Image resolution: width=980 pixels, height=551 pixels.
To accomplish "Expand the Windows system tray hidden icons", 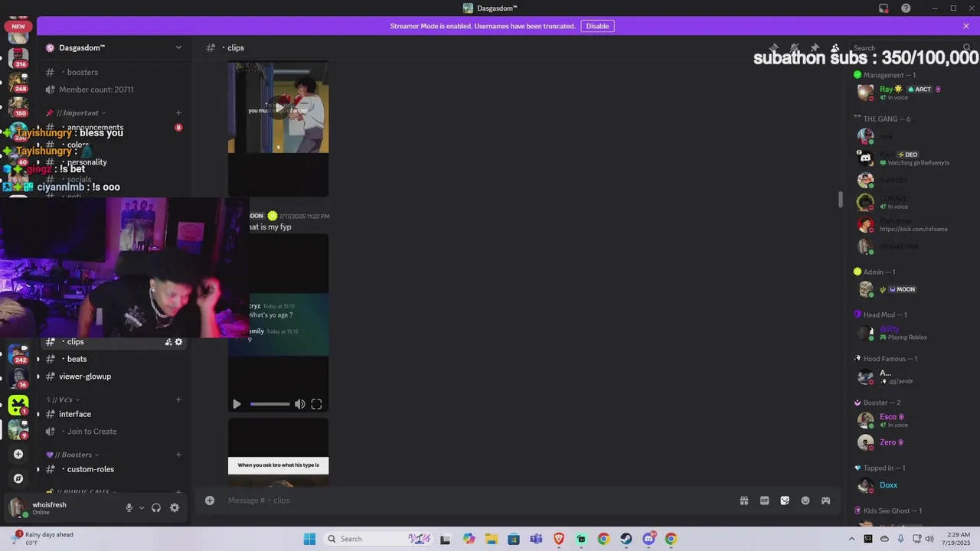I will pyautogui.click(x=851, y=539).
